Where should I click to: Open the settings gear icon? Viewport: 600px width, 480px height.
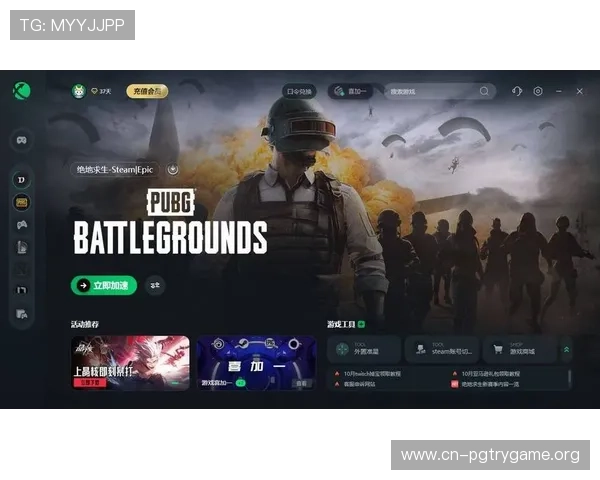coord(538,91)
